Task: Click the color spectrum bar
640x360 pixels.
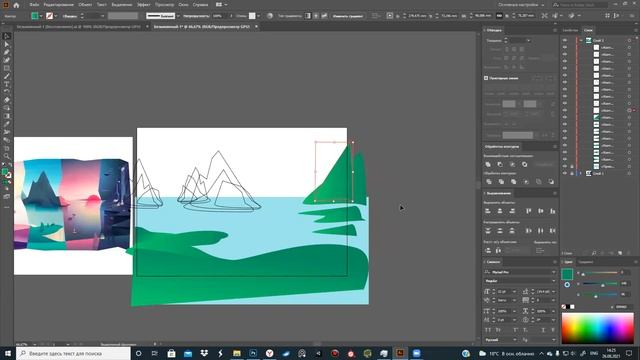Action: (598, 328)
